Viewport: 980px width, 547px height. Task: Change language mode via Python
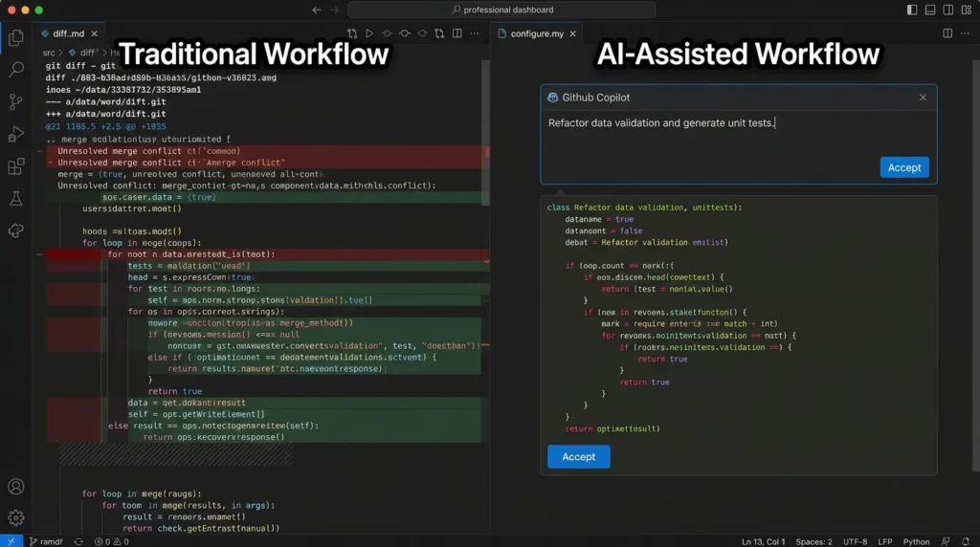(x=916, y=541)
